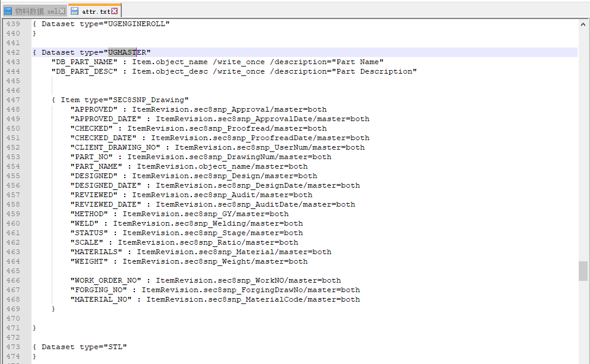Click the "DESIGNED" key on line 455

94,176
